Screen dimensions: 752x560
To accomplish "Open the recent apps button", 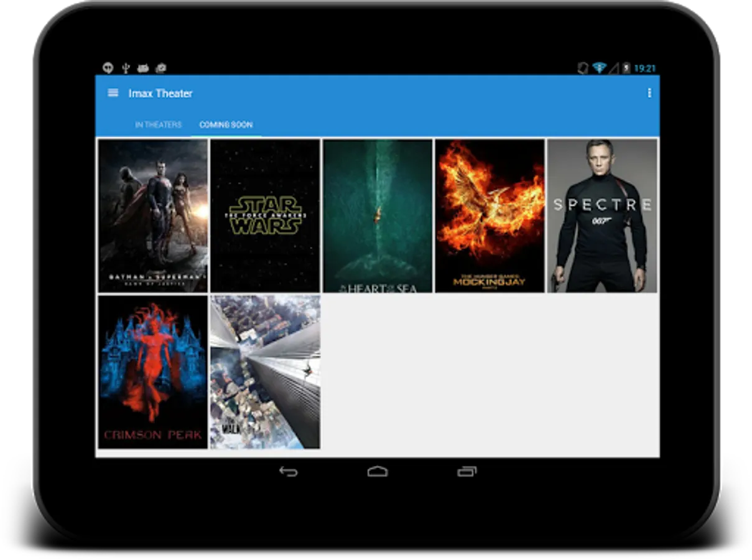I will tap(467, 472).
